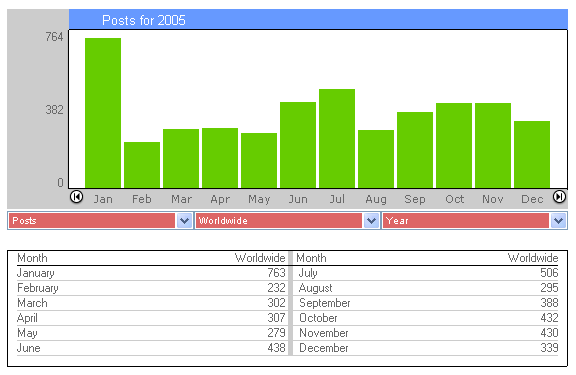Click the 'Jul' axis label
The height and width of the screenshot is (375, 576).
point(337,199)
